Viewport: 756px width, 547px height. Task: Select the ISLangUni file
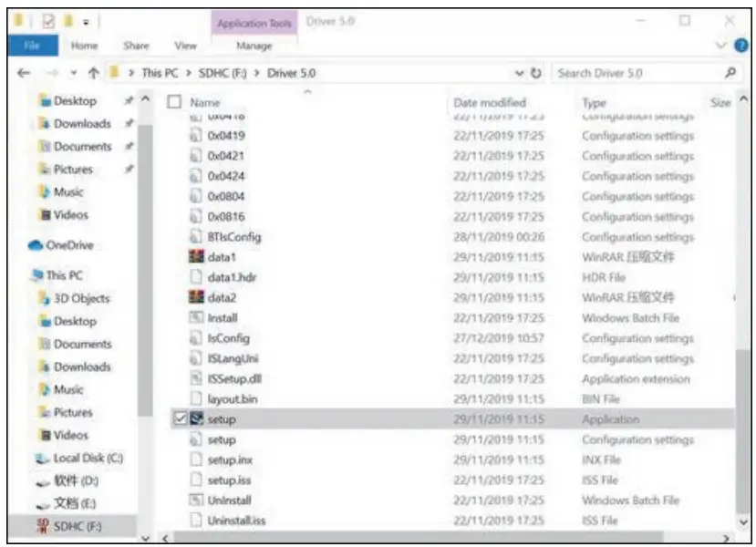233,358
